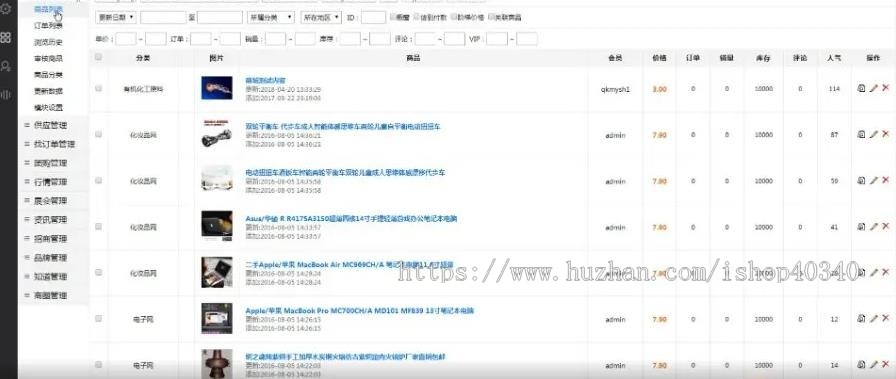This screenshot has height=379, width=896.
Task: Copy the MacBook Pro MC700CH/A product
Action: 861,318
